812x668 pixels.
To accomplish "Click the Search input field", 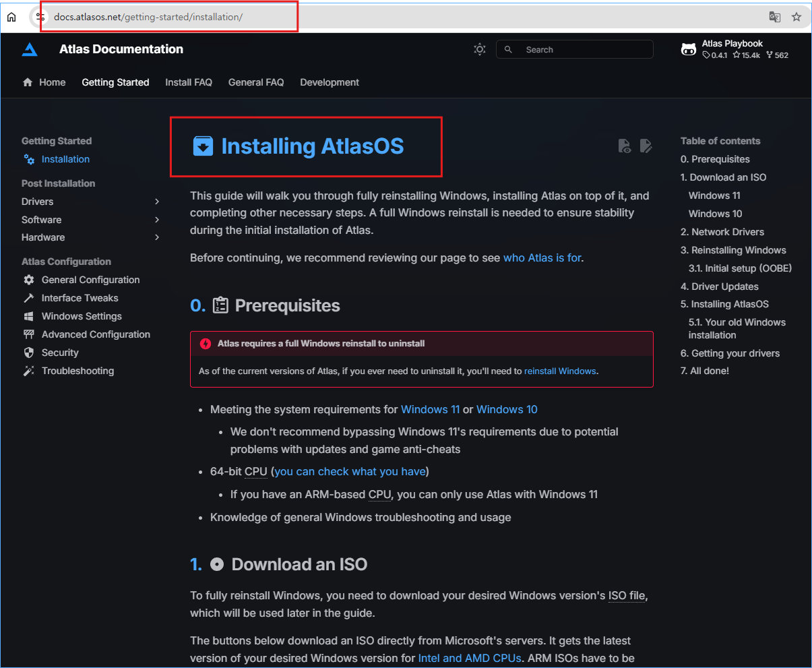I will pyautogui.click(x=575, y=49).
